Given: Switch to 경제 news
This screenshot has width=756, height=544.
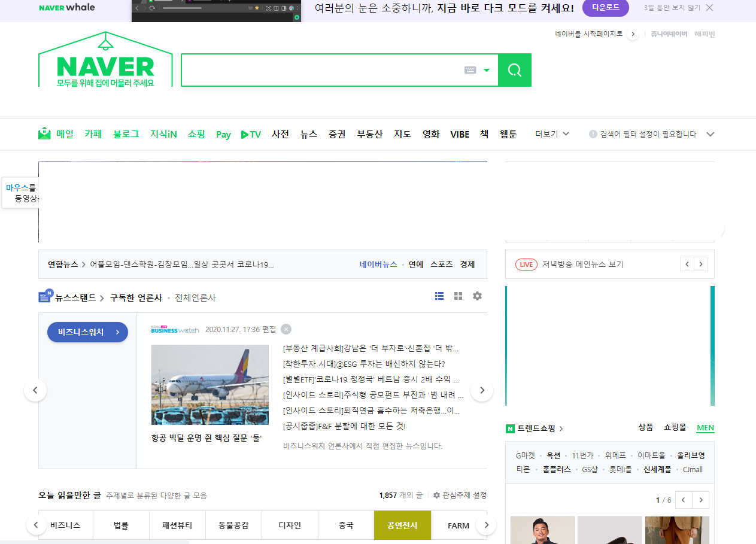Looking at the screenshot, I should pos(467,264).
